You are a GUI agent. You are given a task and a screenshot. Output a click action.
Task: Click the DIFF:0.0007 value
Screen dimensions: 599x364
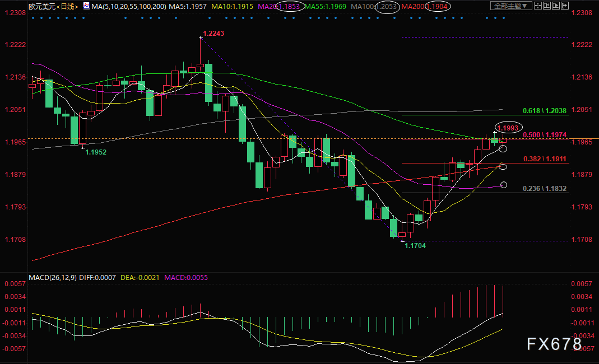click(x=97, y=278)
